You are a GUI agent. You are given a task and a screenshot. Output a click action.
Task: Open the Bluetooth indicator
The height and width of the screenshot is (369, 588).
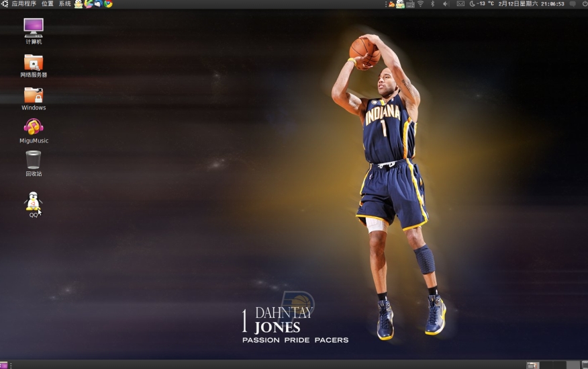tap(432, 4)
